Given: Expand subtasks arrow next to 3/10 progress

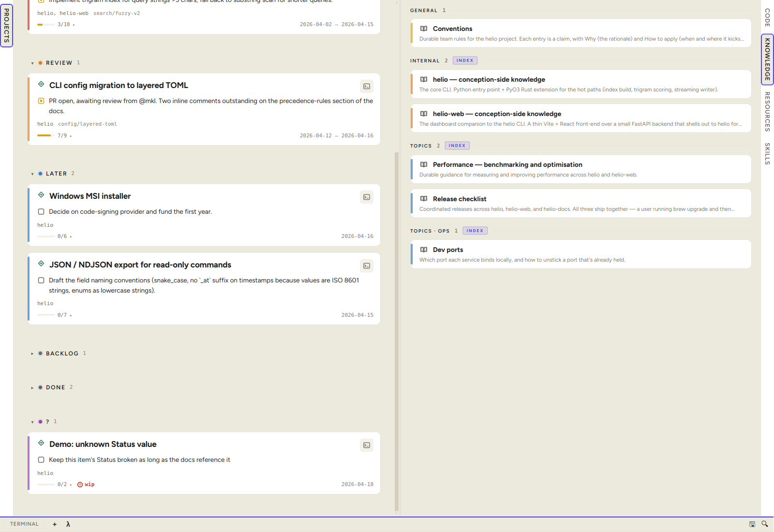Looking at the screenshot, I should 74,25.
